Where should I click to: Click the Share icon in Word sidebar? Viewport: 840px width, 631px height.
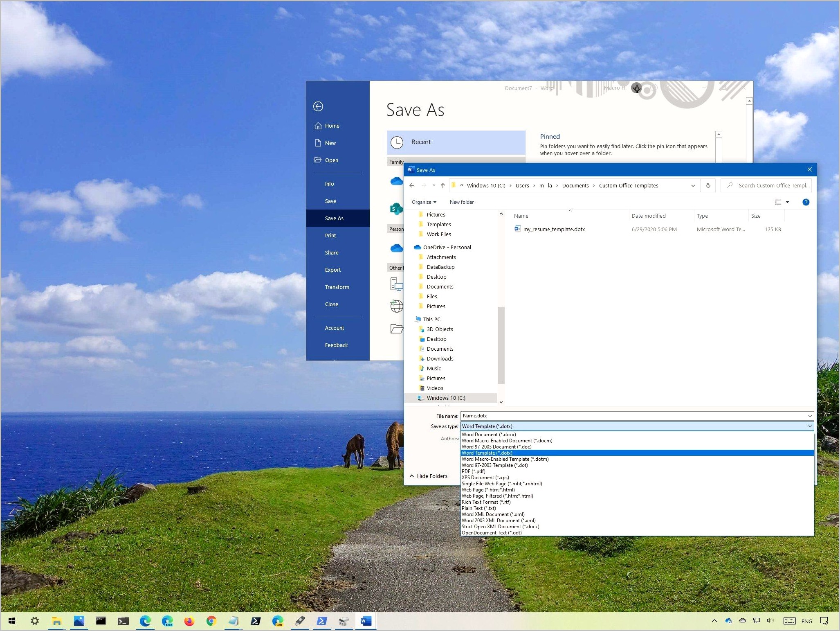point(330,252)
